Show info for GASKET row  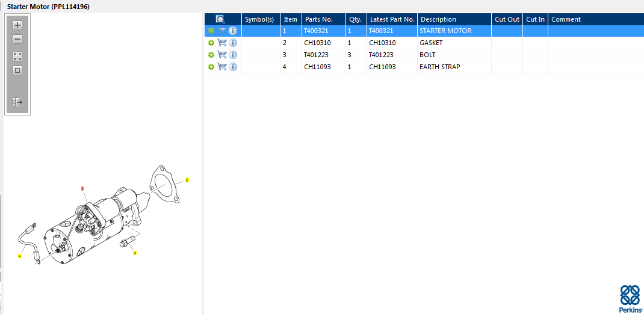(x=233, y=43)
